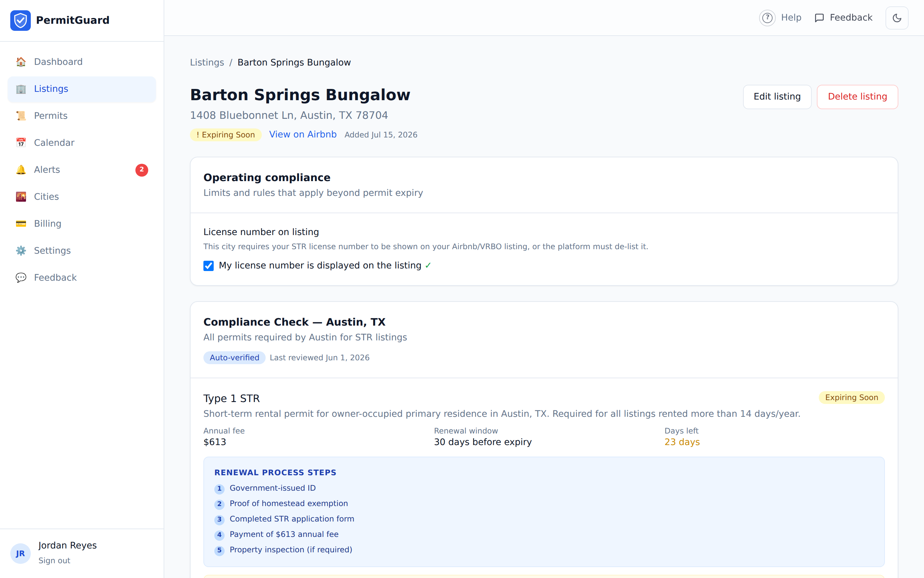Click the 'Type 1 STR' permit title
This screenshot has height=578, width=924.
[231, 399]
